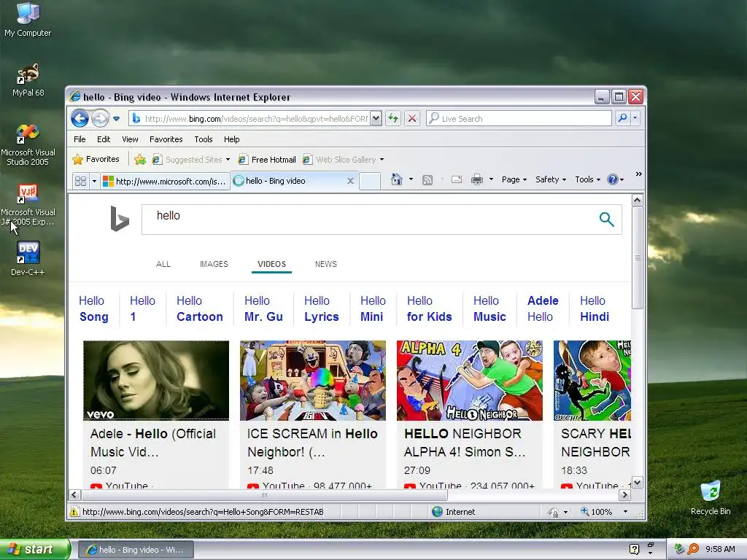Image resolution: width=747 pixels, height=560 pixels.
Task: Click the Read Mail icon
Action: 457,179
